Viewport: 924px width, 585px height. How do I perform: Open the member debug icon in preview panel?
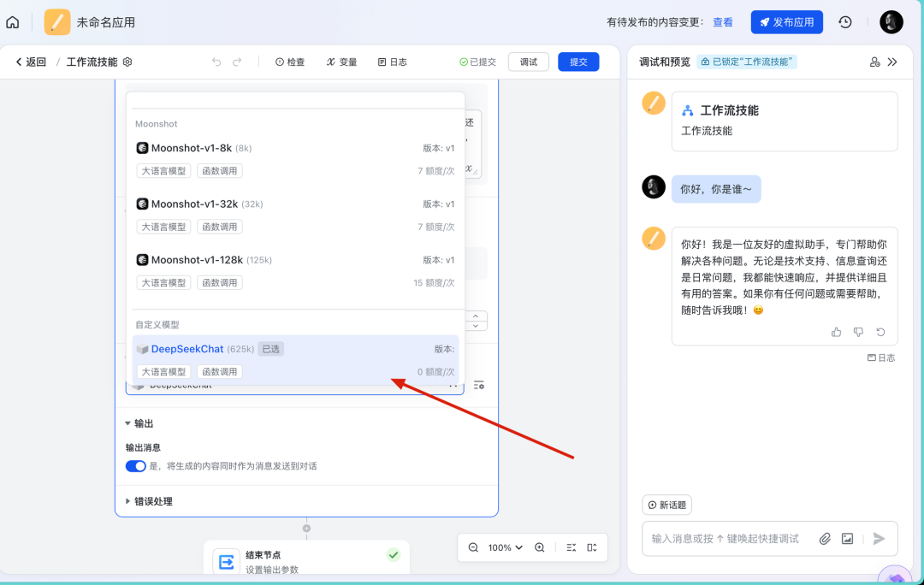[x=874, y=62]
